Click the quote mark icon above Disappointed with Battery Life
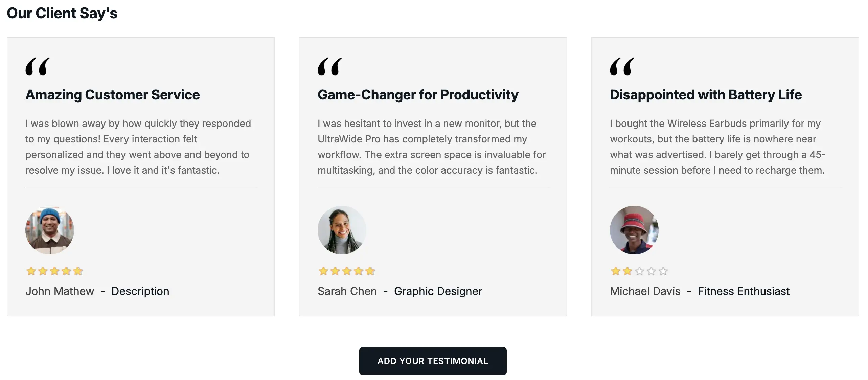868x380 pixels. coord(622,66)
